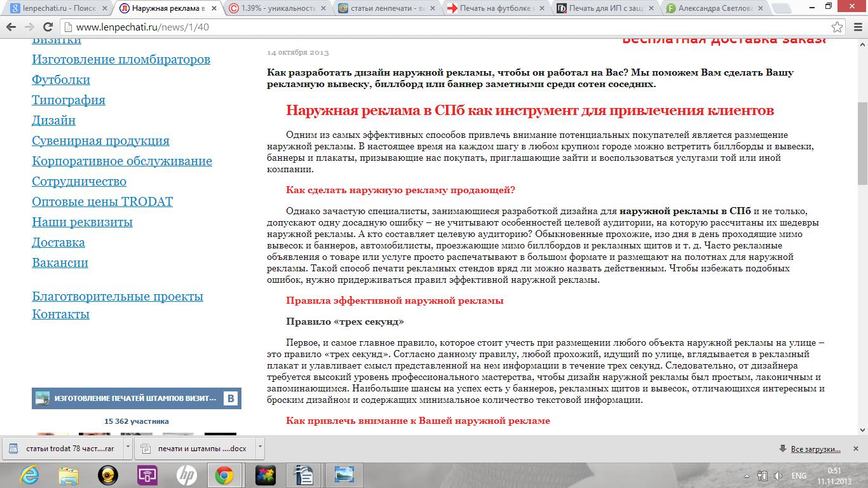This screenshot has height=488, width=868.
Task: Open the 'Контакты' link
Action: [61, 315]
